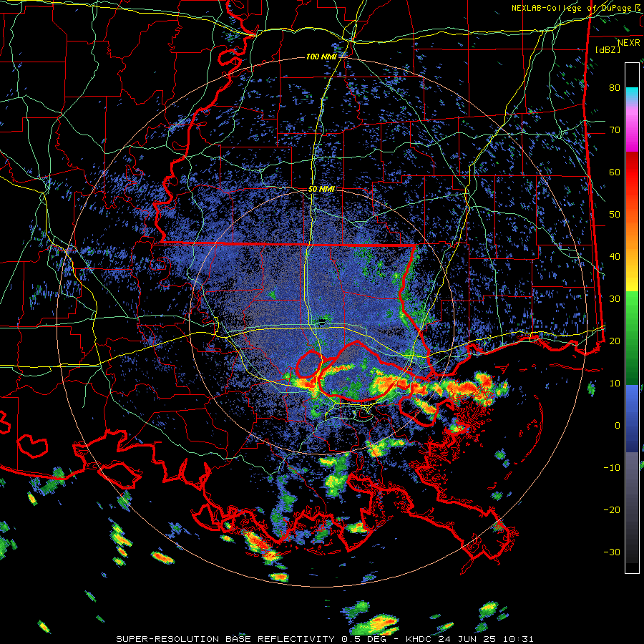Click the -10 value on the dBZ scale
Viewport: 644px width, 644px height.
tap(612, 468)
